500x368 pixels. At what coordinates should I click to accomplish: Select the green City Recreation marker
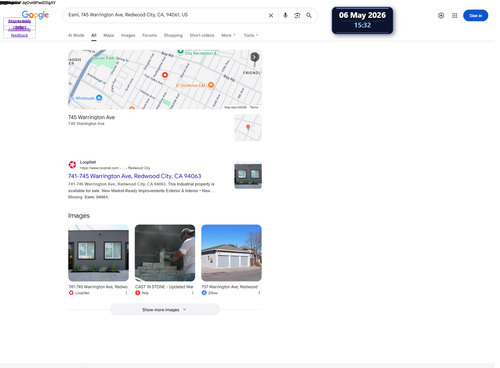[x=180, y=51]
